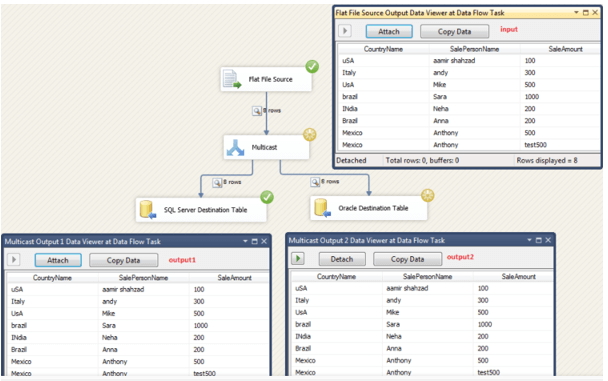This screenshot has width=608, height=381.
Task: Click 'Total rows: 0, buffers: 0' status text
Action: pyautogui.click(x=422, y=160)
